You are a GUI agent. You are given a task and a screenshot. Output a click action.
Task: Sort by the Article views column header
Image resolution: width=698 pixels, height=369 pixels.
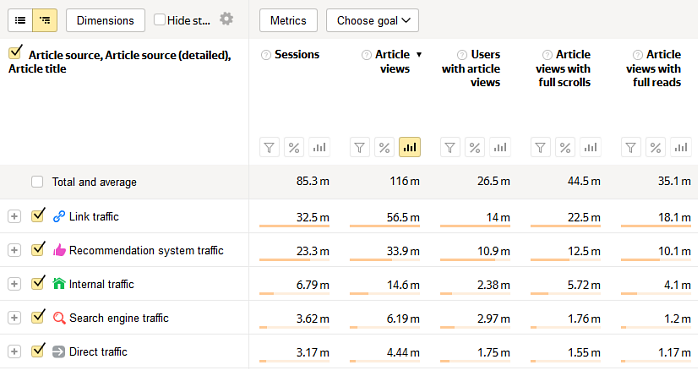pyautogui.click(x=393, y=61)
